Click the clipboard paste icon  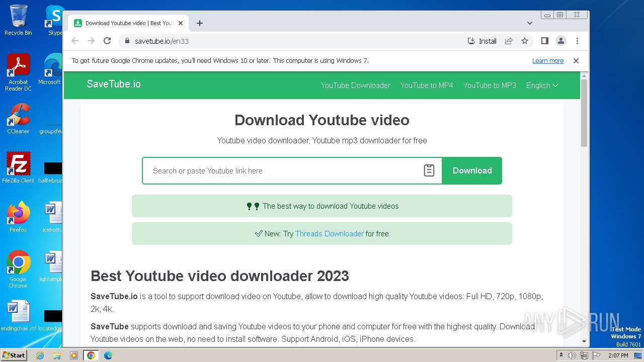pos(429,171)
